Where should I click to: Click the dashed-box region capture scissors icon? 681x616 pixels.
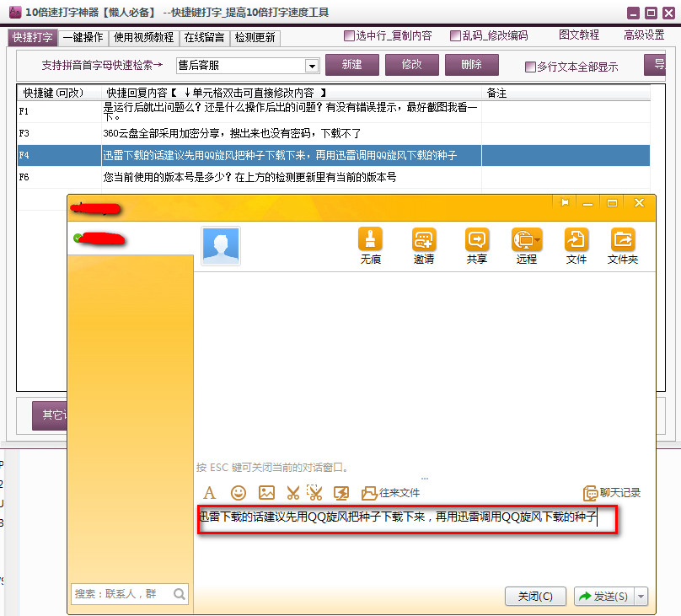tap(315, 493)
